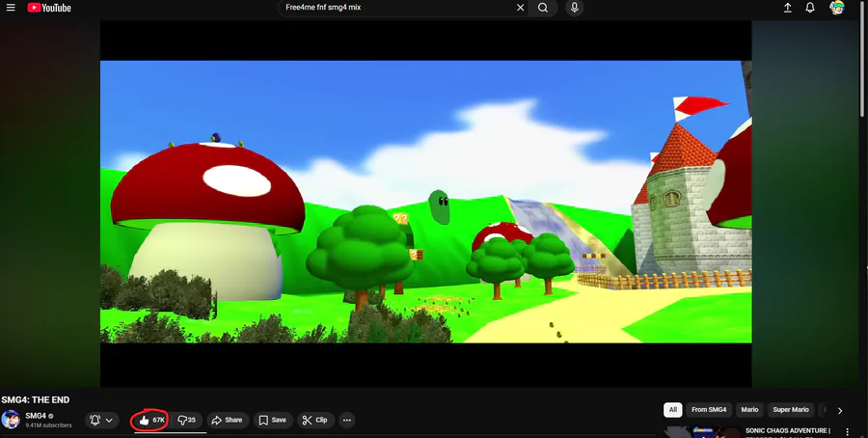868x438 pixels.
Task: Save the video to a playlist
Action: [273, 421]
